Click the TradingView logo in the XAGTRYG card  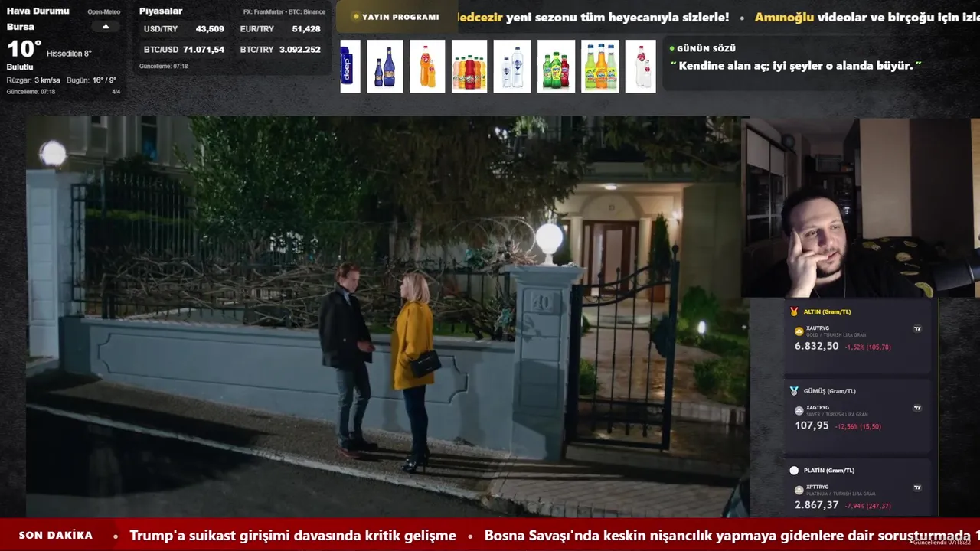pos(917,408)
